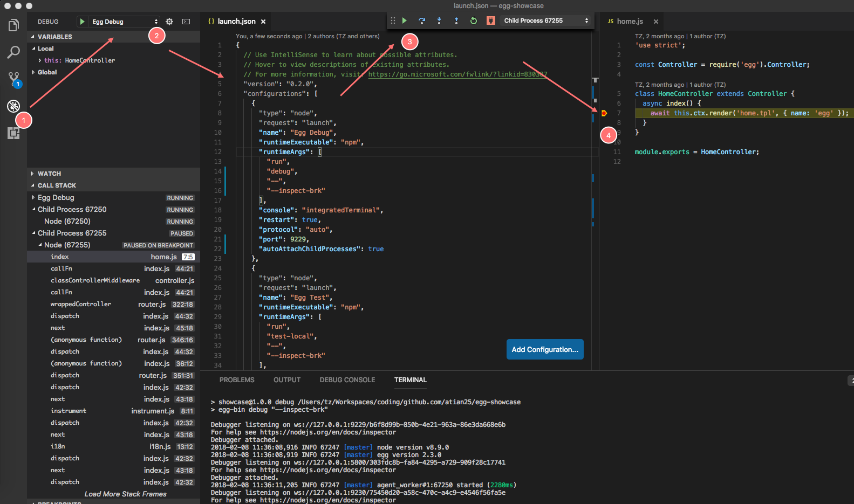854x504 pixels.
Task: Click module.exports line in home.js
Action: tap(696, 152)
